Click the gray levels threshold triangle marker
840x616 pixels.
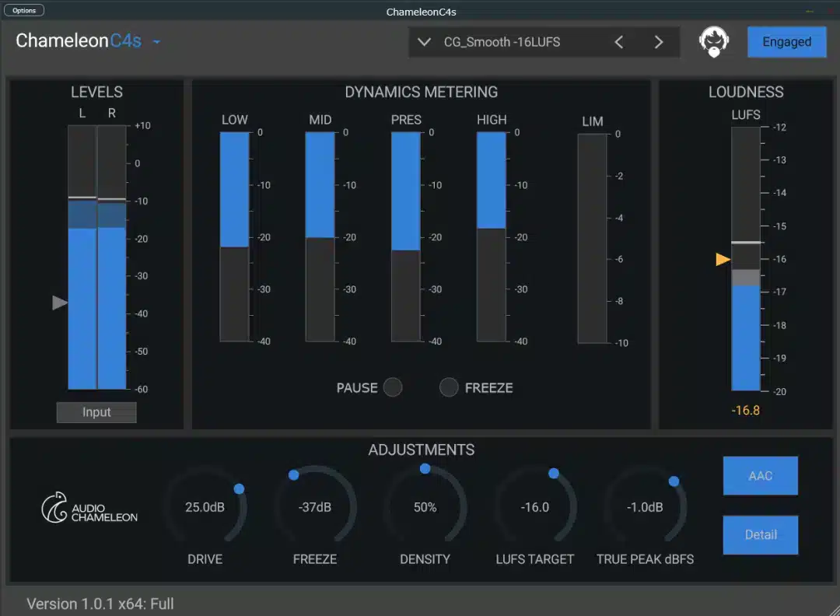(60, 303)
